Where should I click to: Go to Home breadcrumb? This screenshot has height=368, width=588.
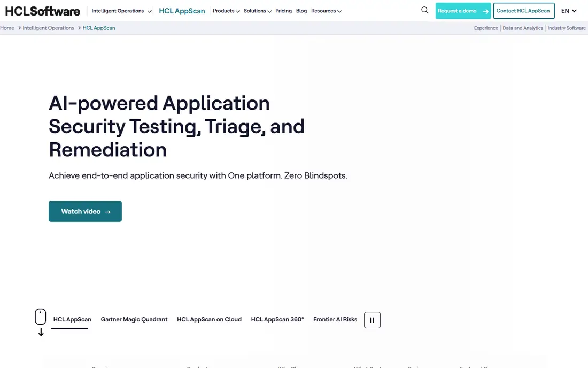pos(7,28)
